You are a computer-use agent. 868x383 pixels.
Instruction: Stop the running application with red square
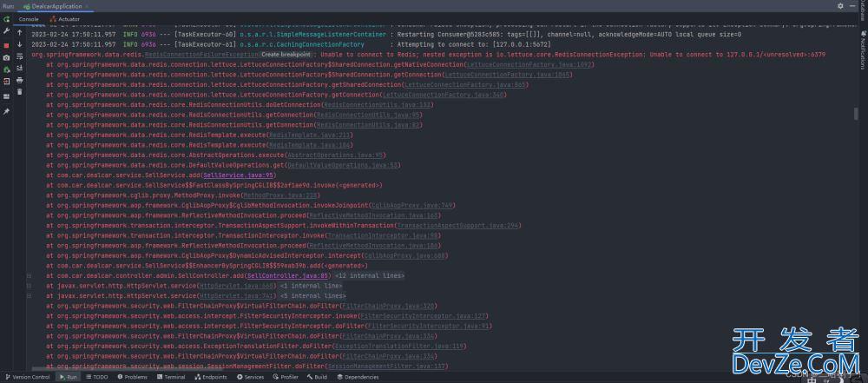pyautogui.click(x=6, y=44)
